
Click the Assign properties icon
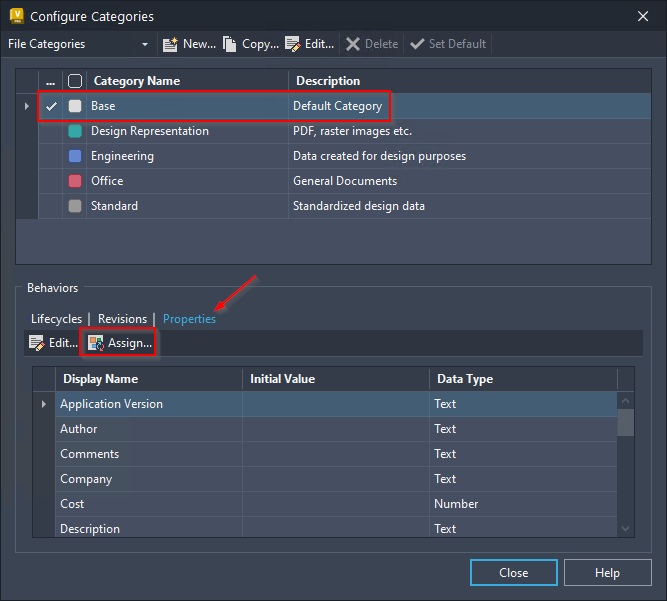pos(96,343)
